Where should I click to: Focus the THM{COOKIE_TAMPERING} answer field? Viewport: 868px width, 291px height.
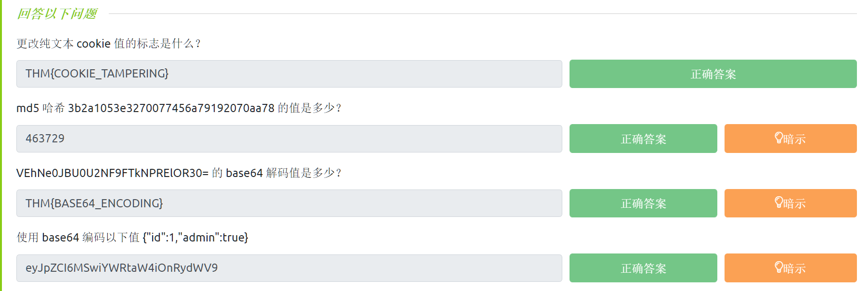click(x=289, y=74)
